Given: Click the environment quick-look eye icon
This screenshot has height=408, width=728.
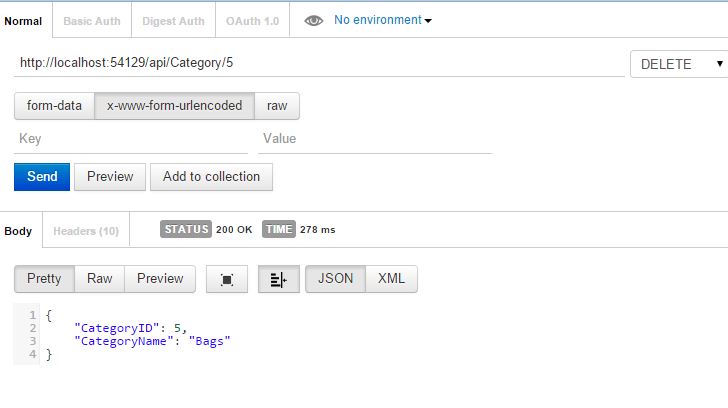Looking at the screenshot, I should coord(313,20).
